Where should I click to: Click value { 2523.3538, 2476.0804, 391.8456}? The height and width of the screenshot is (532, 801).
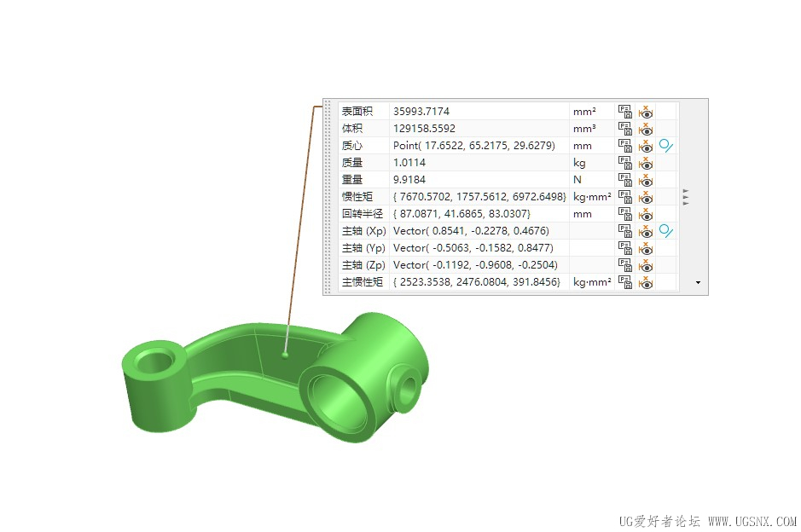pyautogui.click(x=477, y=282)
